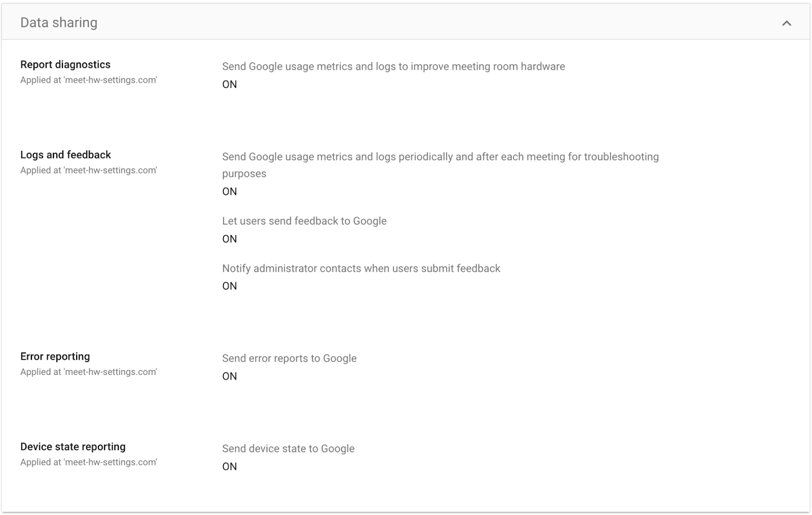
Task: Click 'Send error reports to Google' text
Action: pos(289,358)
